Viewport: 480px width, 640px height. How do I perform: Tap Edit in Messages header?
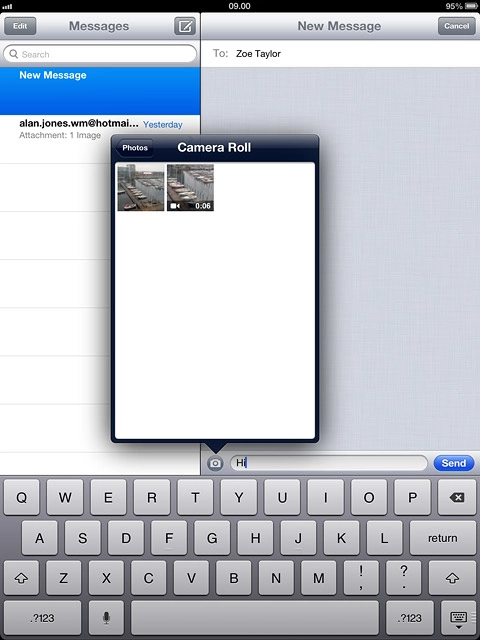point(20,26)
